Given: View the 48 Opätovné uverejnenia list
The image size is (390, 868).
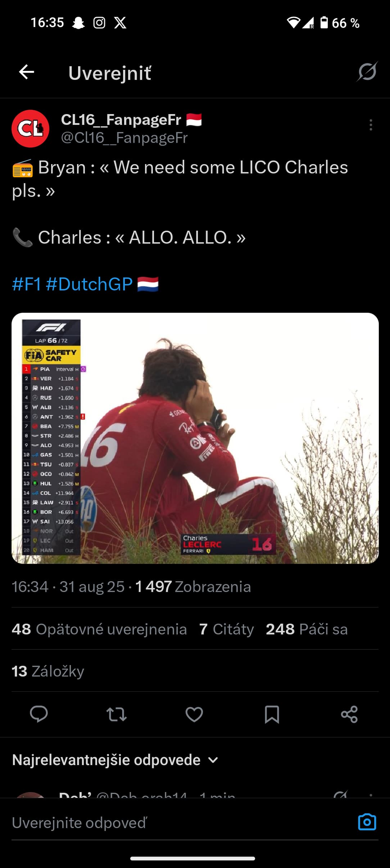Looking at the screenshot, I should [99, 629].
